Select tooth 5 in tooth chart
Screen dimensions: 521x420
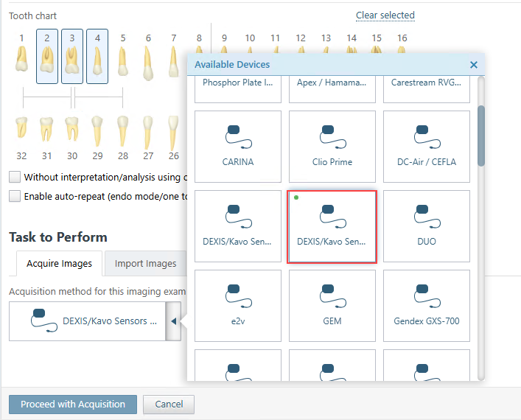123,56
